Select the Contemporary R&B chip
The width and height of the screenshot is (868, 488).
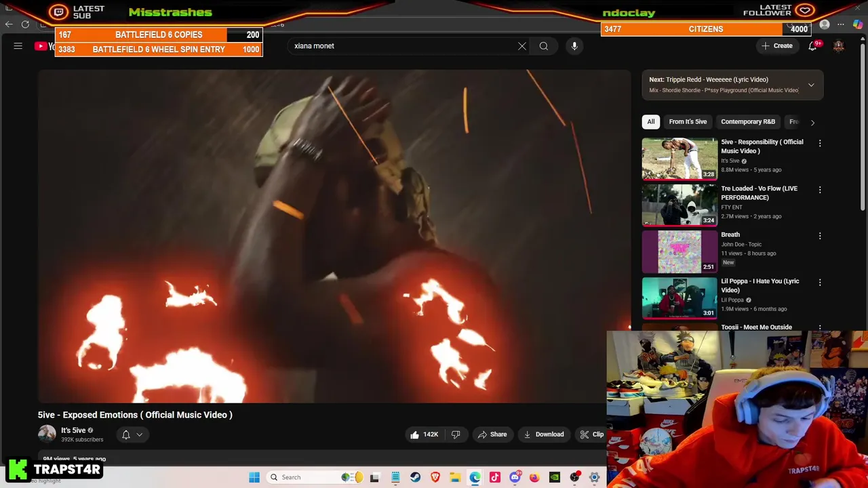click(x=748, y=122)
